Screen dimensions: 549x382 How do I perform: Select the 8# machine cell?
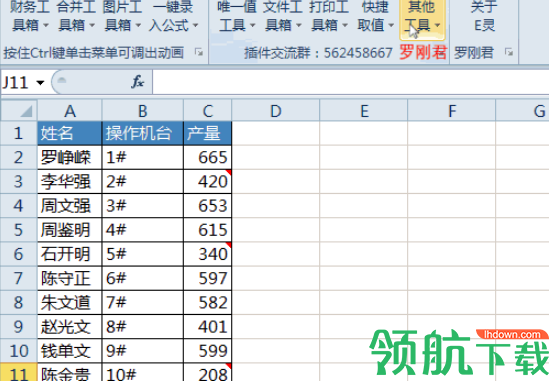(143, 327)
